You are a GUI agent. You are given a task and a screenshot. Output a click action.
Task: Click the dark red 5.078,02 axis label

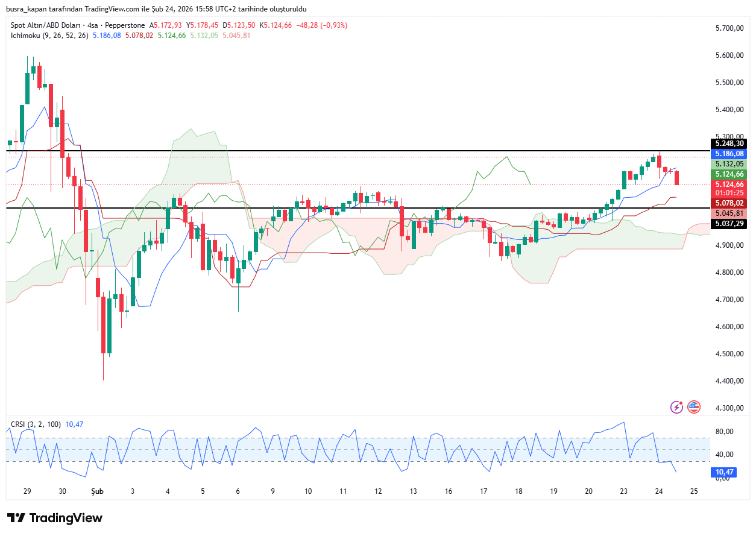click(x=729, y=203)
